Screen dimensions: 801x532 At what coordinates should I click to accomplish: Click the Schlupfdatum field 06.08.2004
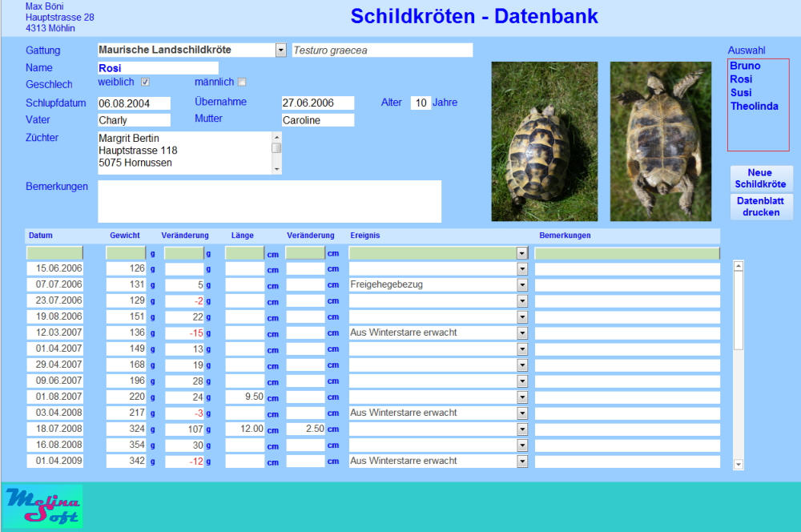pyautogui.click(x=134, y=103)
